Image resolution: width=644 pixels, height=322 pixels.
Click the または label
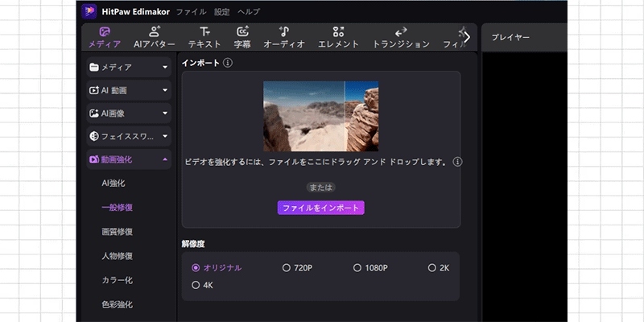[x=320, y=188]
